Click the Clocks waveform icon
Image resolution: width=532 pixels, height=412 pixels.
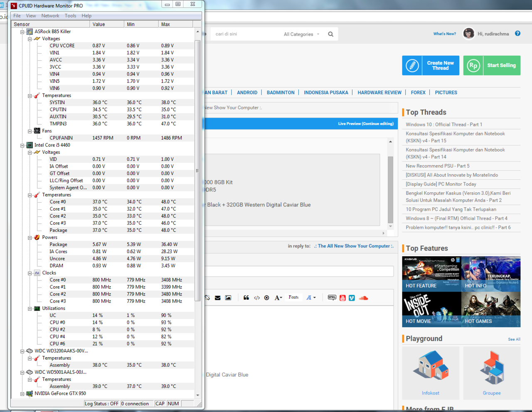(x=37, y=273)
